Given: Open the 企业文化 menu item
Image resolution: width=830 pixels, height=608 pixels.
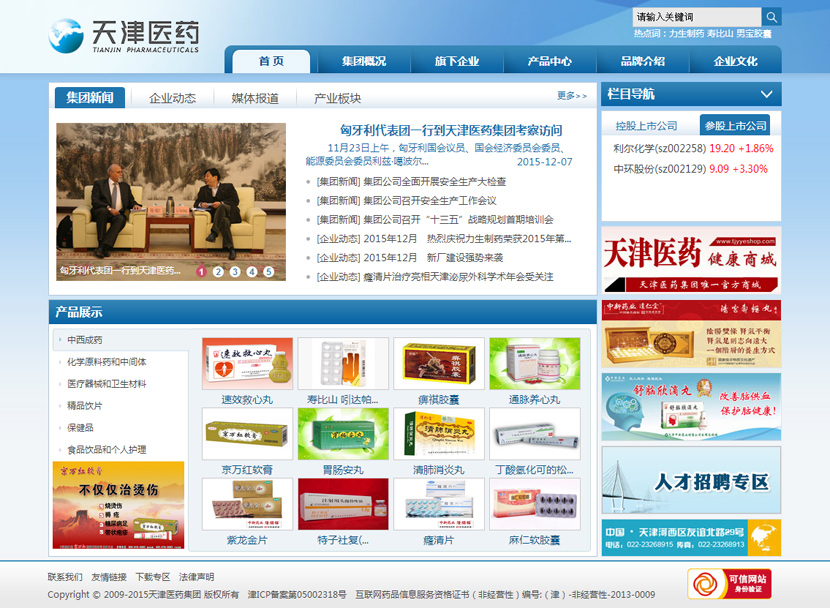Looking at the screenshot, I should (735, 61).
